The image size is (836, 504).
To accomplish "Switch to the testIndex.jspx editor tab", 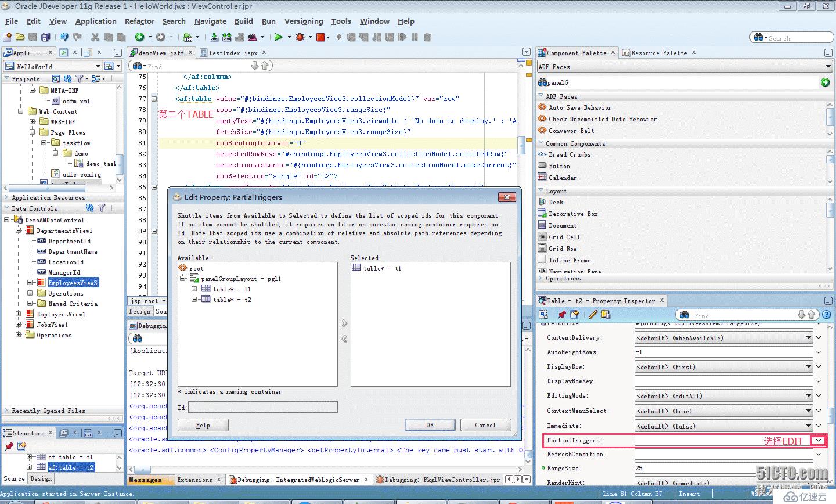I will tap(232, 52).
